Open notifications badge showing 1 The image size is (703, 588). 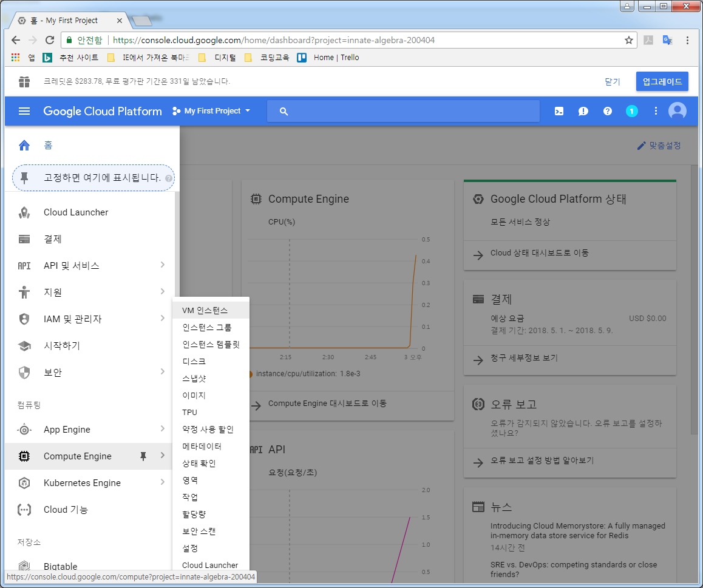point(632,111)
